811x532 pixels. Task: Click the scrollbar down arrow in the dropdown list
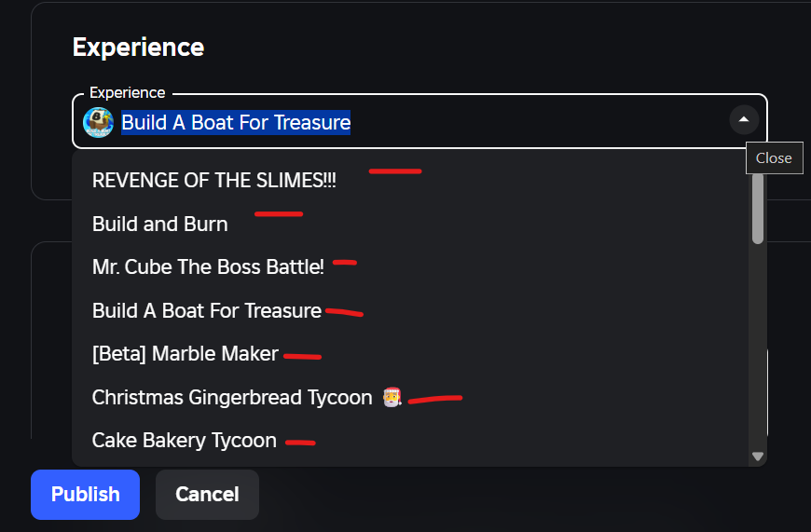[757, 457]
